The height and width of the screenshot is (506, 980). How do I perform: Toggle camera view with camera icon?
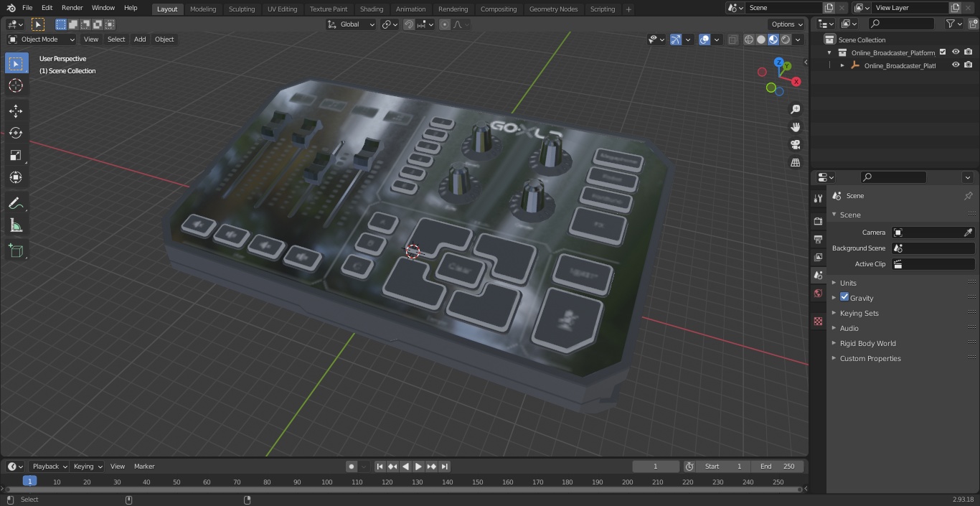795,145
